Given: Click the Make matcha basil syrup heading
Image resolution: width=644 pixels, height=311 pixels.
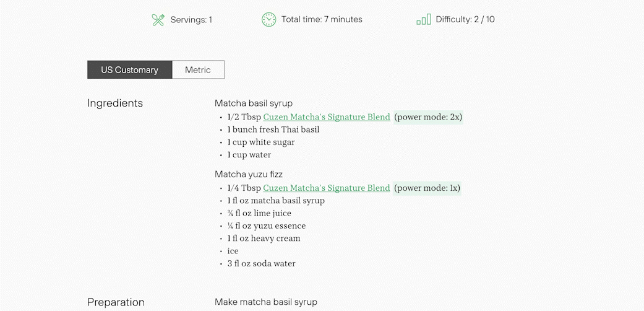Looking at the screenshot, I should [x=266, y=302].
